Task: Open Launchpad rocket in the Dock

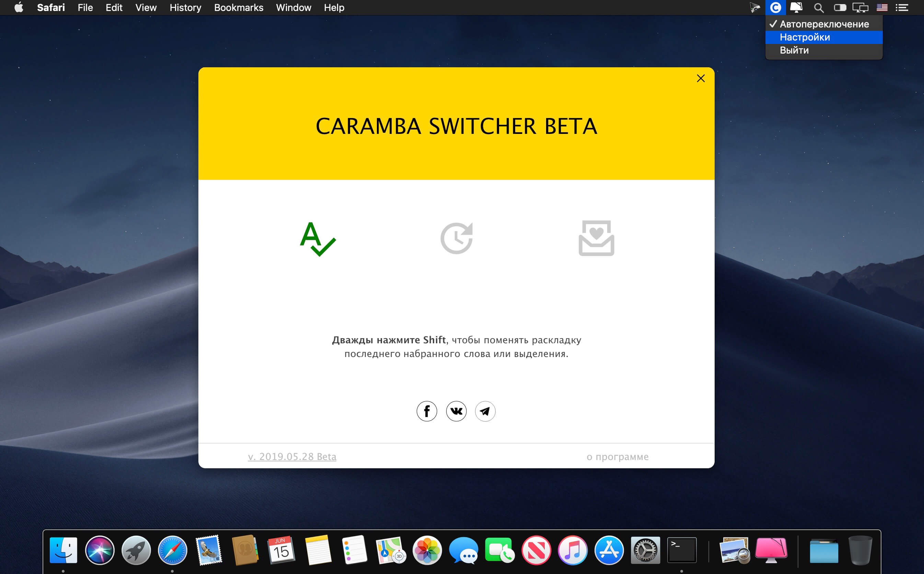Action: (136, 550)
